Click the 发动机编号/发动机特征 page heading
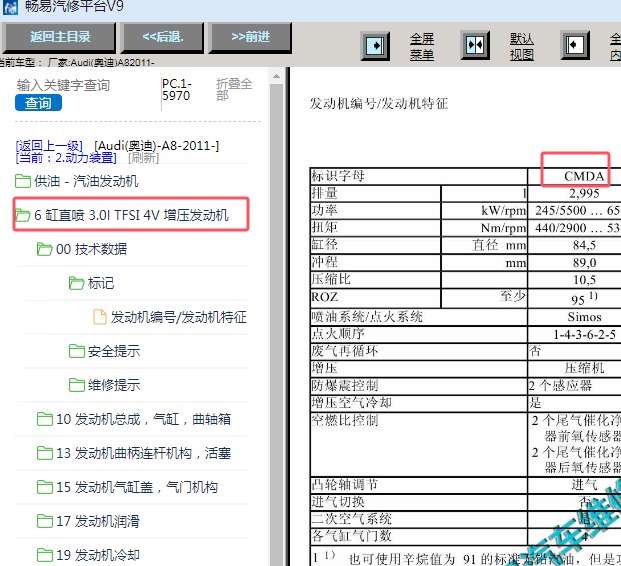This screenshot has width=621, height=566. pyautogui.click(x=379, y=104)
